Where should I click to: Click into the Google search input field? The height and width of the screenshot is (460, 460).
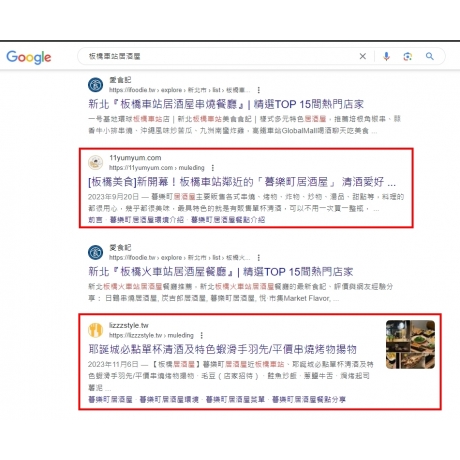[220, 56]
